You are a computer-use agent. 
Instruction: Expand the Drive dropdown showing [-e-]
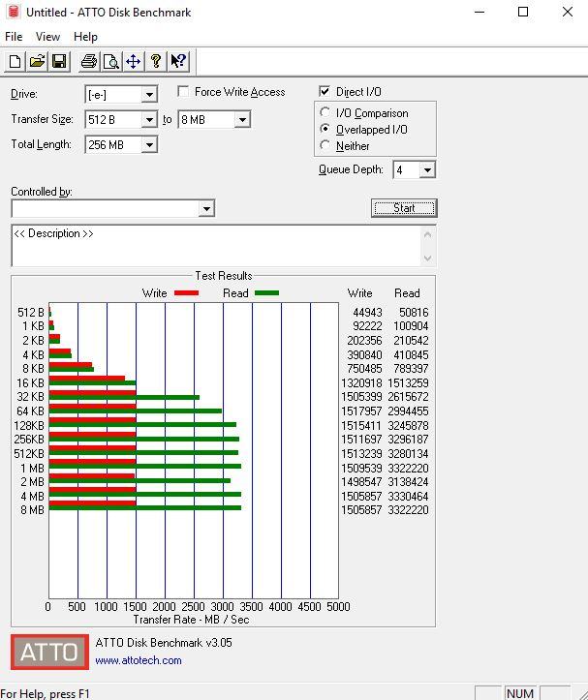pyautogui.click(x=149, y=95)
